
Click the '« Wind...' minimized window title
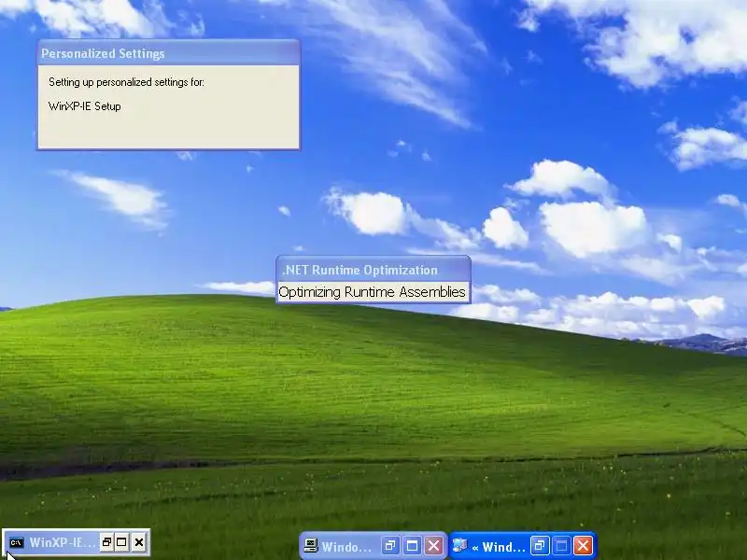click(499, 547)
